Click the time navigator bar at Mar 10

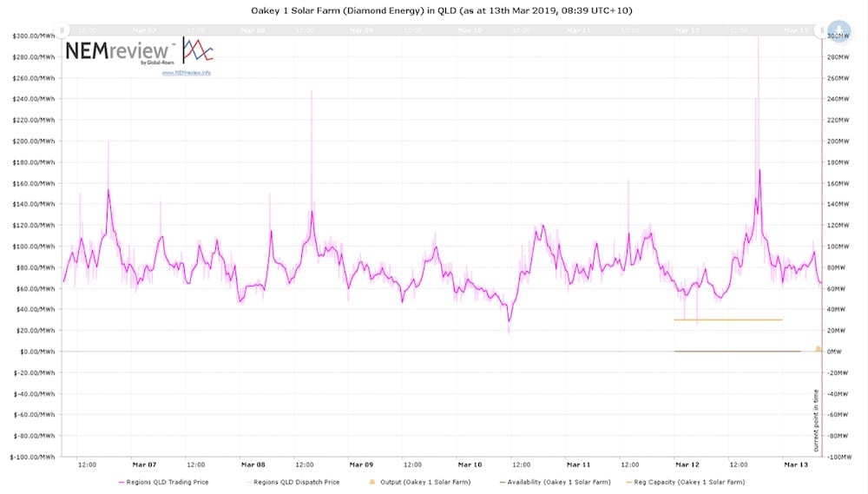pyautogui.click(x=470, y=30)
